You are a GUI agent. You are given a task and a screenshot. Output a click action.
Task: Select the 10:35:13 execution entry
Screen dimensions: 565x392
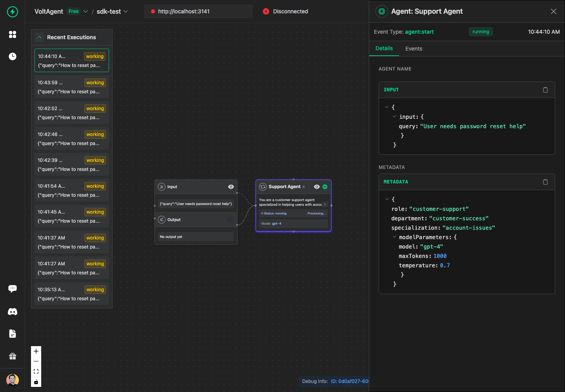tap(72, 294)
